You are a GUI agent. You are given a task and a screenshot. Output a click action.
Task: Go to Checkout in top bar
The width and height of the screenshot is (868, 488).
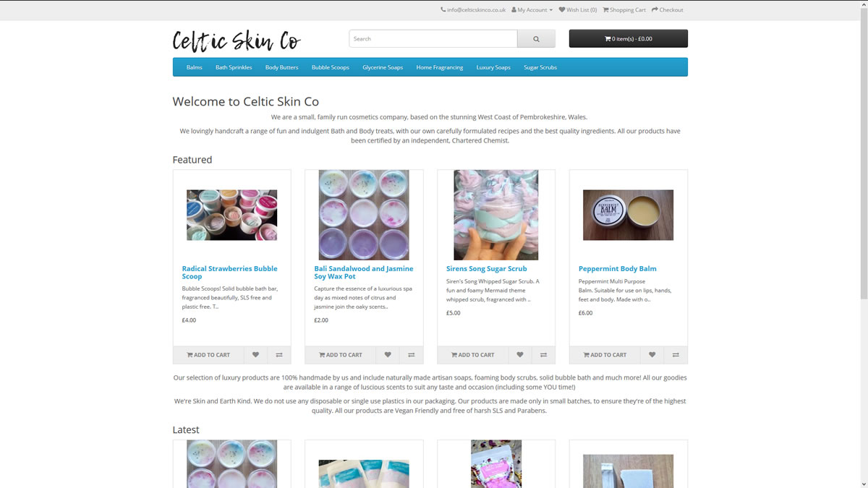coord(667,10)
